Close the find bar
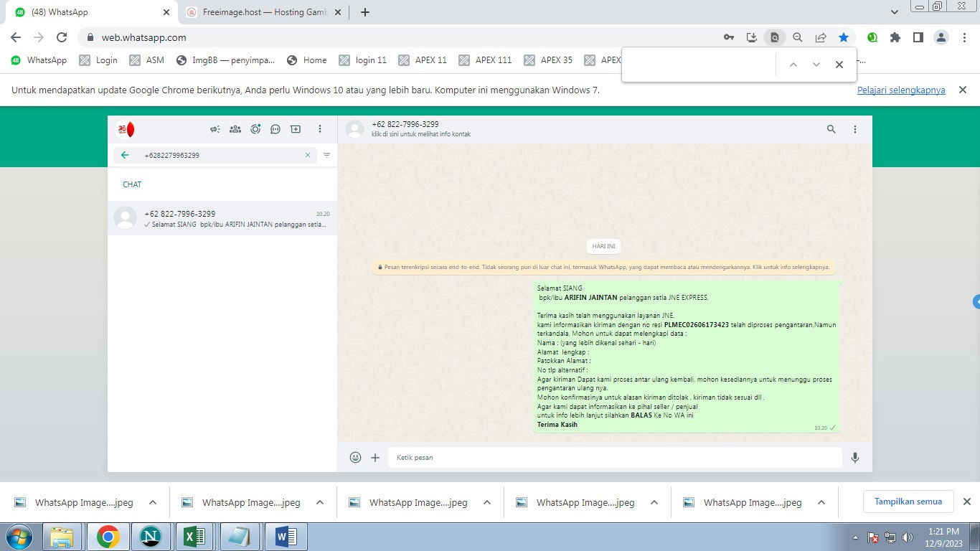 pyautogui.click(x=839, y=65)
